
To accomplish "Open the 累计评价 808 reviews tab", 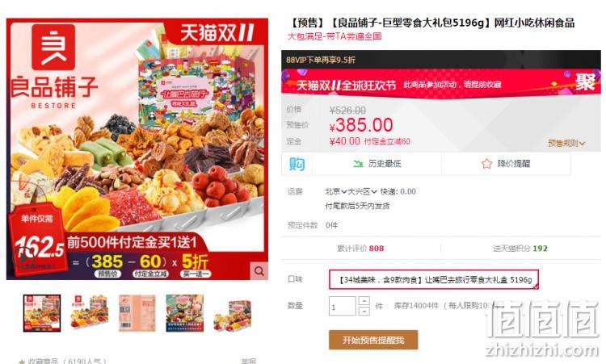I will tap(360, 249).
